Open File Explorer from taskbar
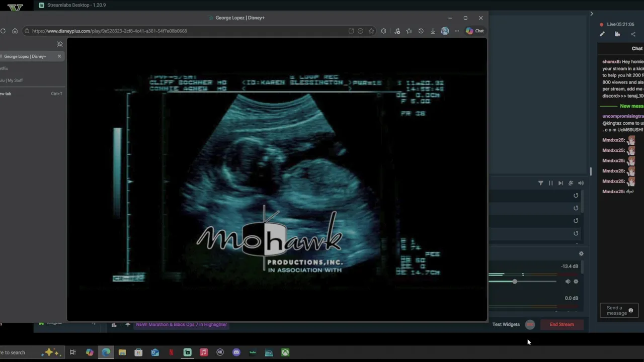Screen dimensions: 644x362 coord(122,352)
